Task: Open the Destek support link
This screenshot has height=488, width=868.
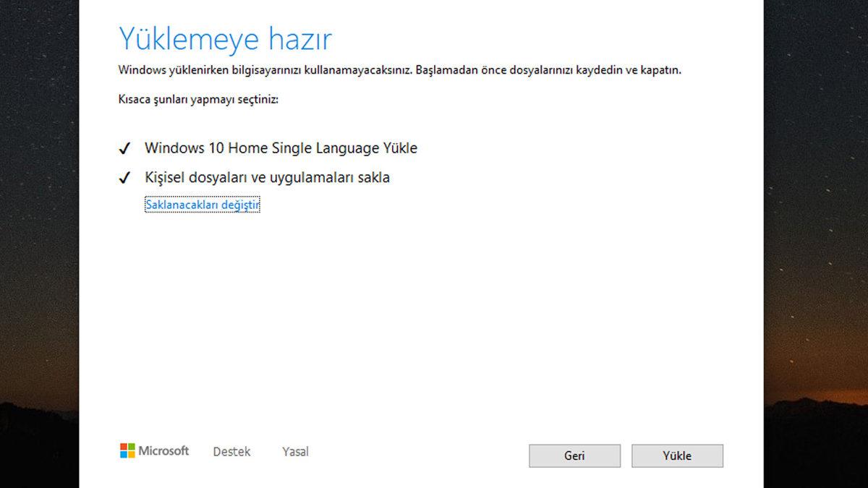Action: click(x=231, y=451)
